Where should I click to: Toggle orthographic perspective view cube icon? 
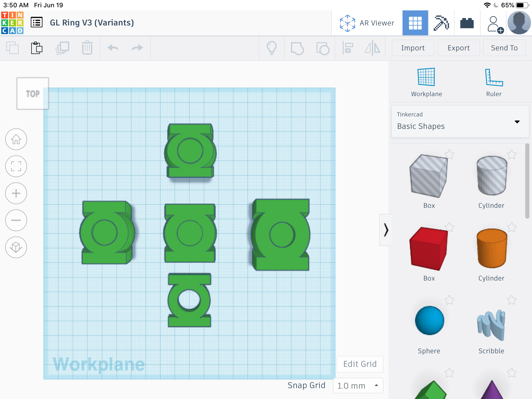tap(16, 247)
